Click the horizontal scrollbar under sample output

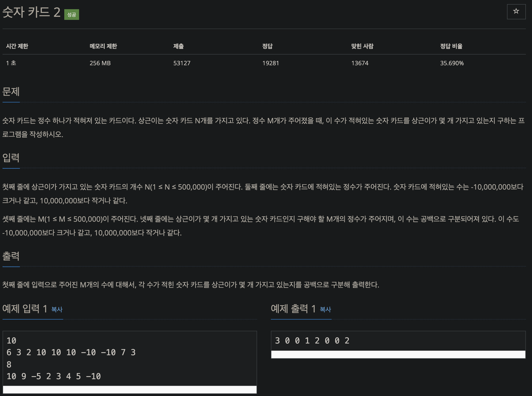[x=398, y=354]
